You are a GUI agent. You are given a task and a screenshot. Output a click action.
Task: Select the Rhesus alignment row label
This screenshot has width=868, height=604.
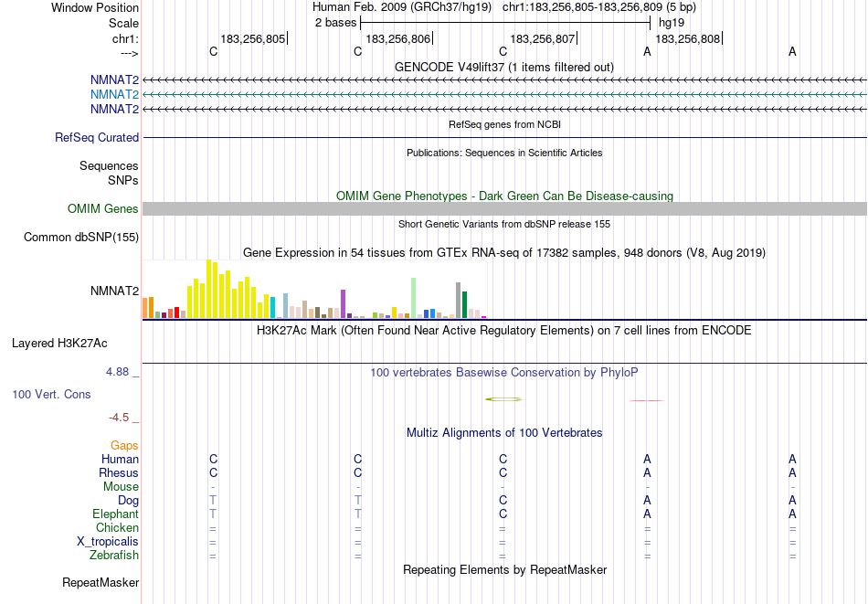(x=119, y=472)
